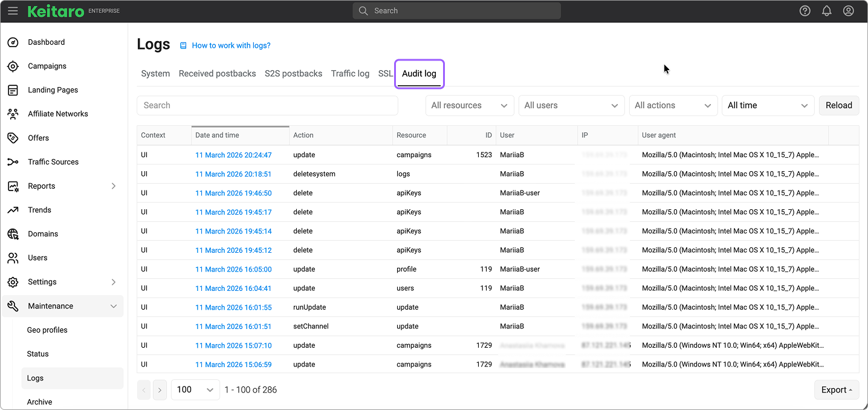Open the rows-per-page 100 dropdown
Image resolution: width=868 pixels, height=410 pixels.
pyautogui.click(x=195, y=390)
